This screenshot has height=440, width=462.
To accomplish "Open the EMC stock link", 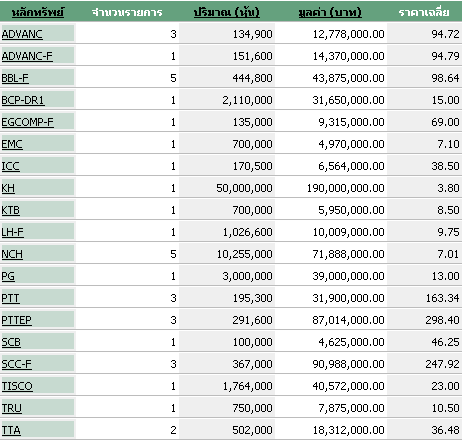I will tap(12, 144).
